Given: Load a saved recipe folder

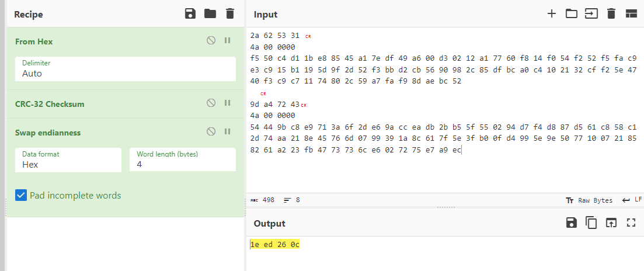Looking at the screenshot, I should point(210,13).
